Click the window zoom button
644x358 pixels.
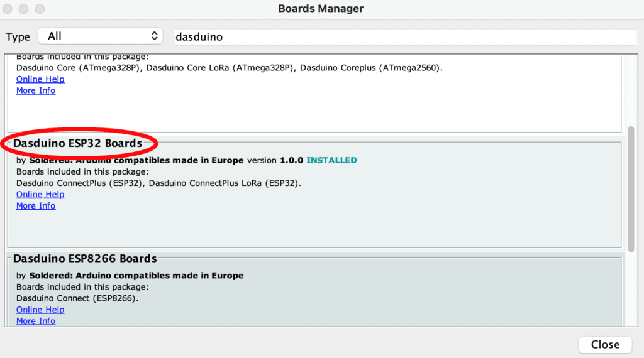coord(40,9)
